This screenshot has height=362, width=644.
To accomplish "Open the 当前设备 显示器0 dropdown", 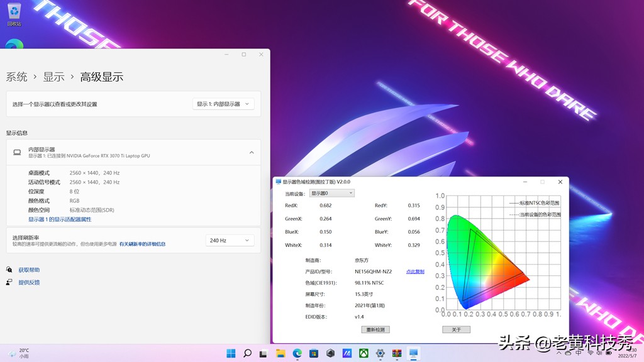I will coord(332,193).
